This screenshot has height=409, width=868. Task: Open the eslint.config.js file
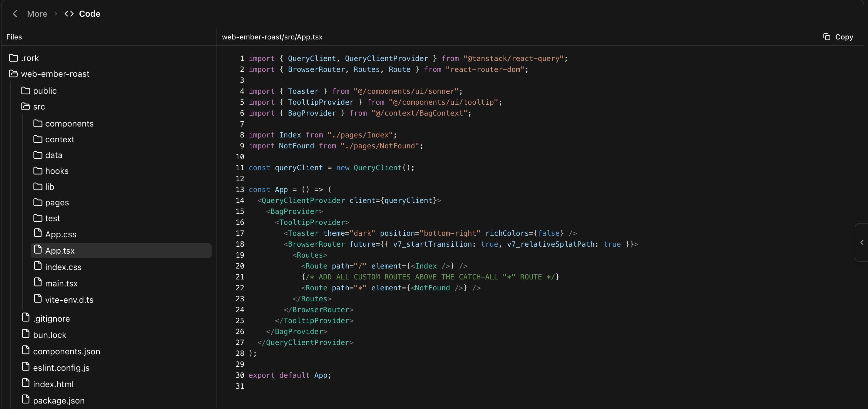[55, 367]
